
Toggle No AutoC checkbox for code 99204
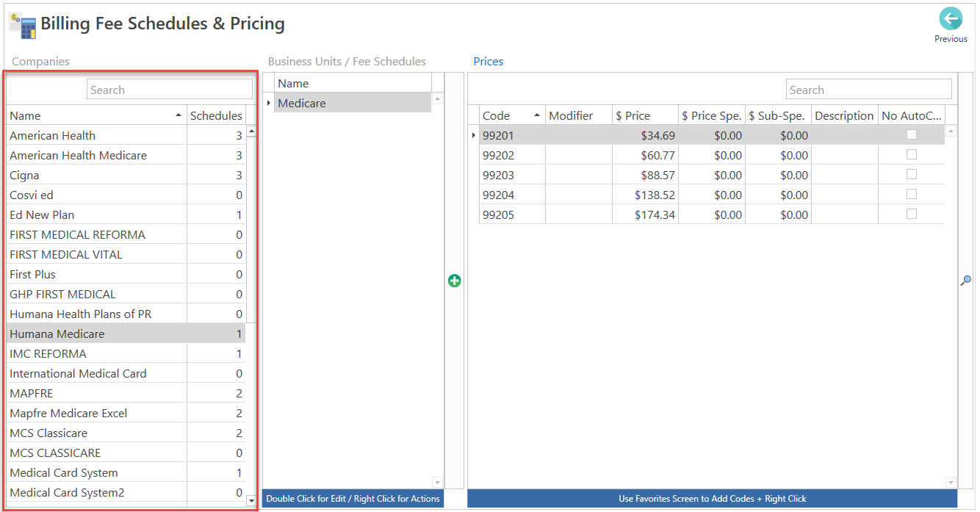pyautogui.click(x=912, y=194)
